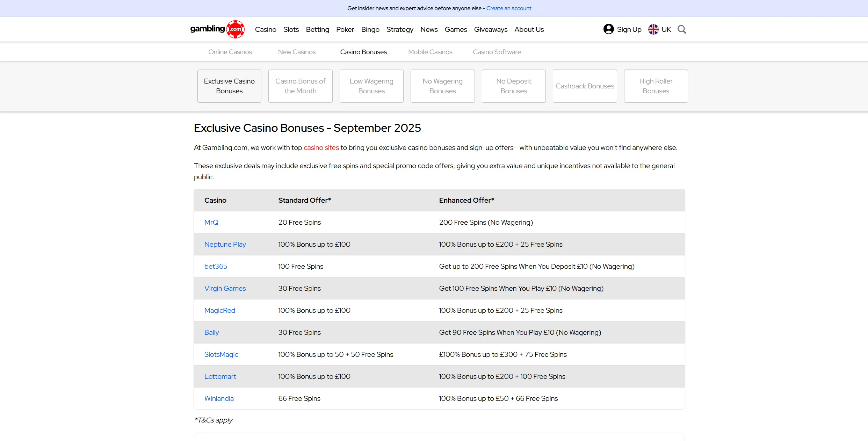Image resolution: width=868 pixels, height=441 pixels.
Task: Open Casino Bonus of the Month
Action: pyautogui.click(x=300, y=86)
